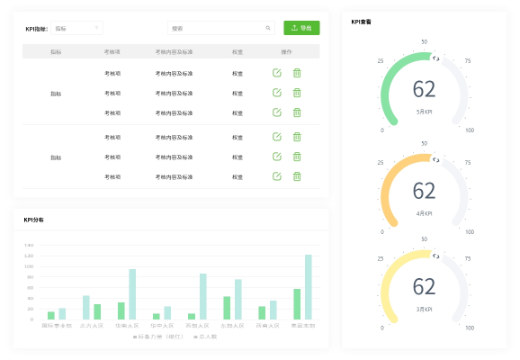Click the 总人数 bar for 西部大区

click(x=203, y=297)
